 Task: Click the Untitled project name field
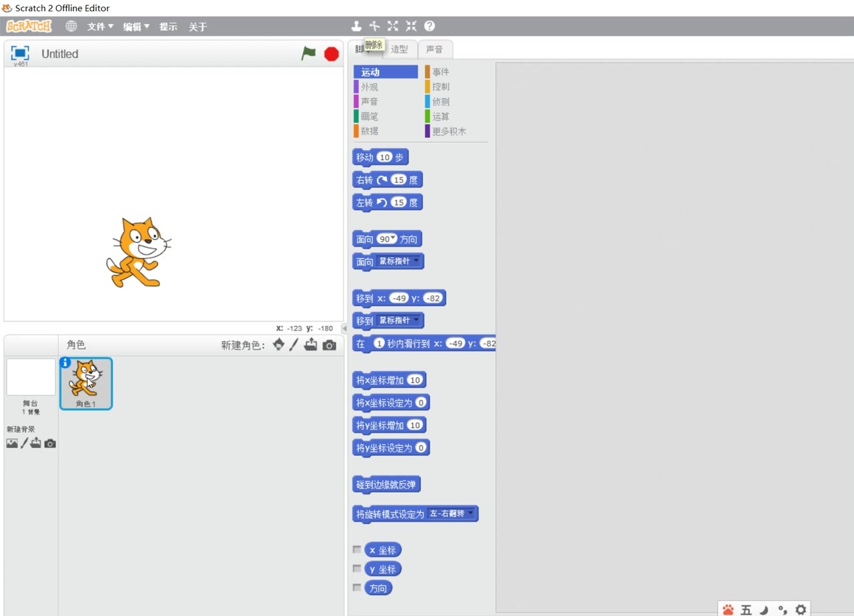[x=60, y=54]
